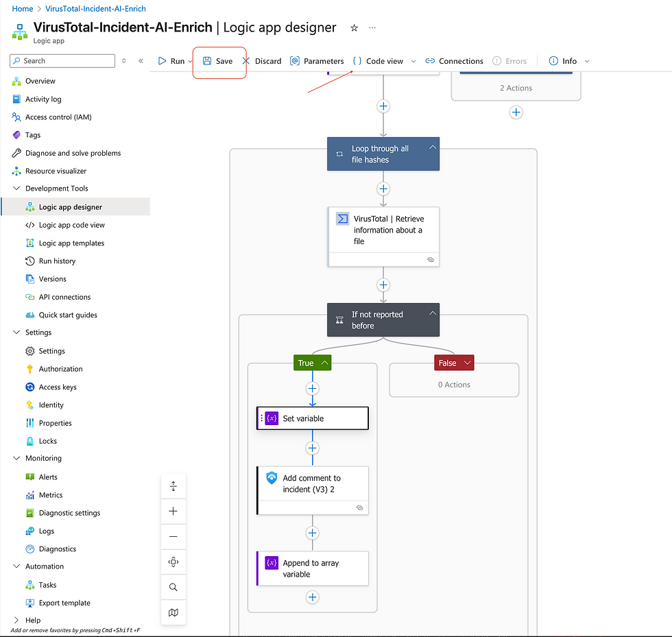Go to Home breadcrumb
Viewport: 672px width, 637px height.
[22, 9]
